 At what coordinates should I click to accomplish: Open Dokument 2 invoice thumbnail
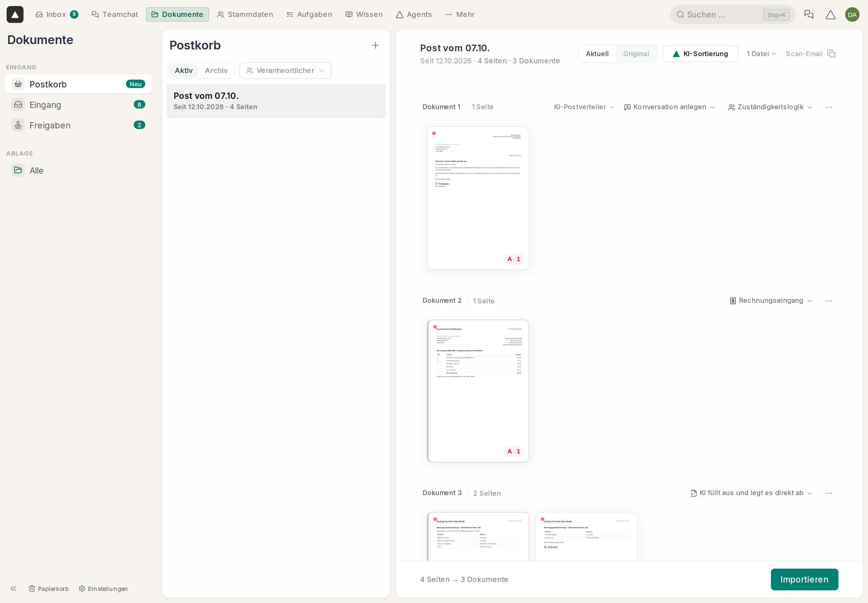(x=477, y=391)
